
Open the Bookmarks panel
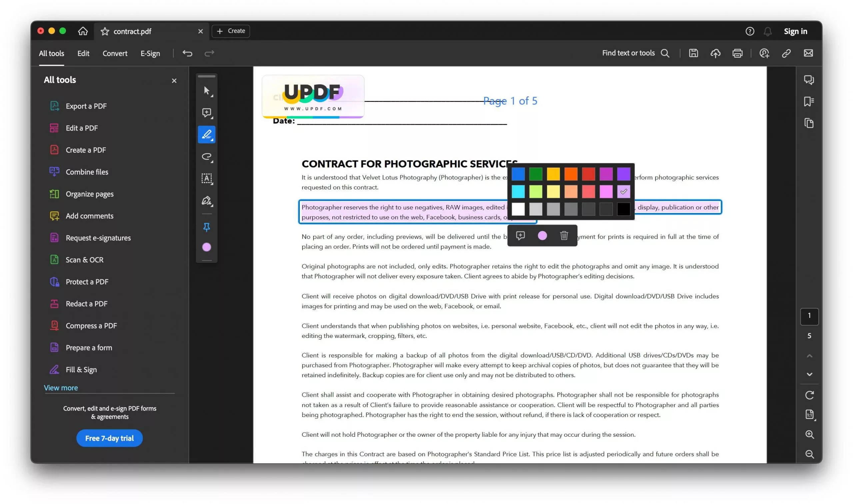coord(809,101)
